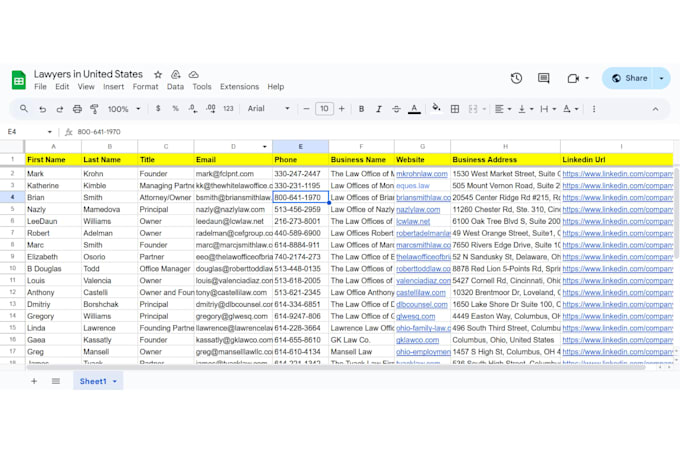Select the email cell mark@fclpnt.com
This screenshot has width=680, height=453.
pyautogui.click(x=233, y=174)
